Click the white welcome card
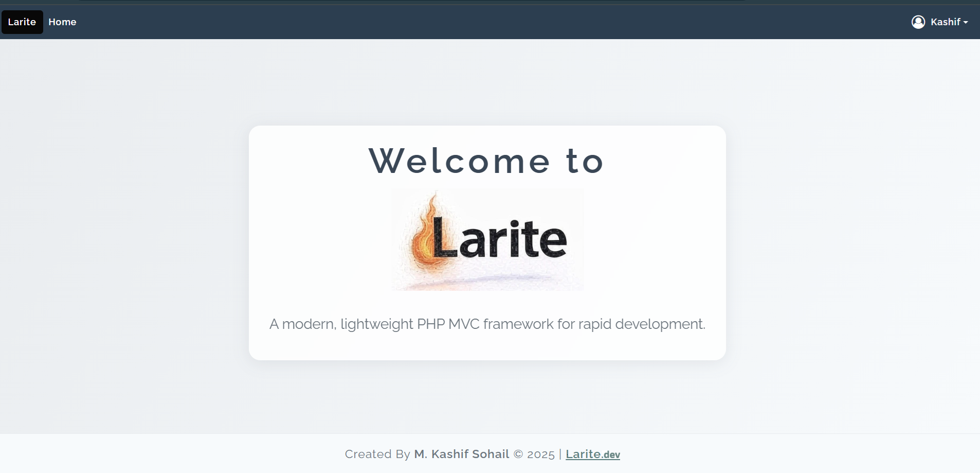980x473 pixels. pyautogui.click(x=487, y=242)
